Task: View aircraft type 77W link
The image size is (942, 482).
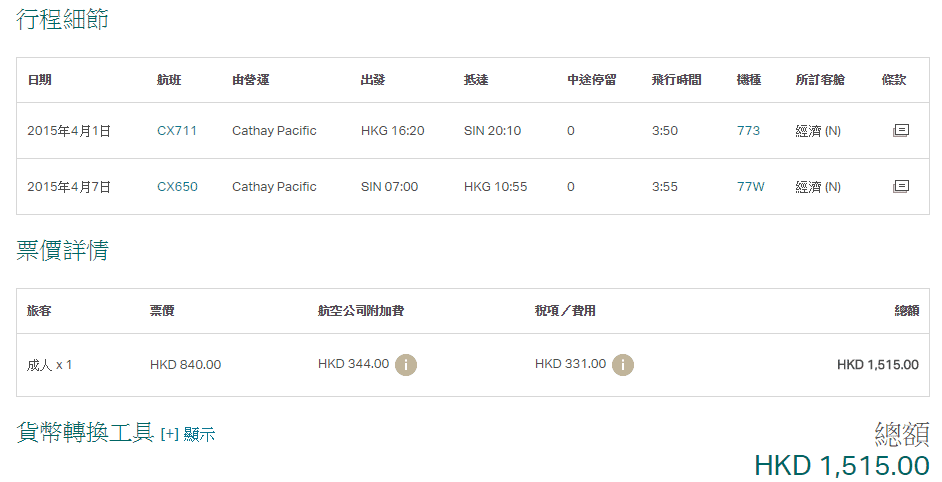Action: pyautogui.click(x=750, y=187)
